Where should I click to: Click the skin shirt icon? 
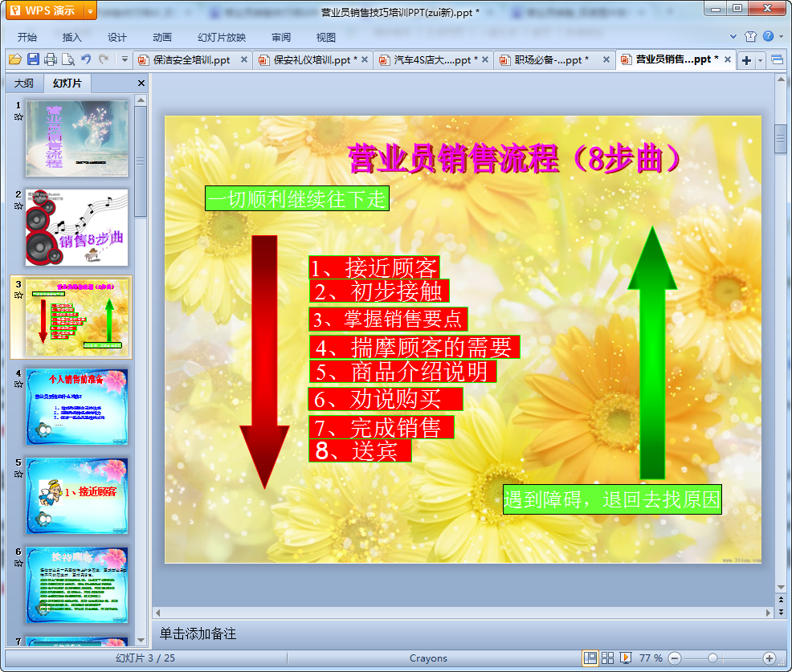[x=750, y=36]
